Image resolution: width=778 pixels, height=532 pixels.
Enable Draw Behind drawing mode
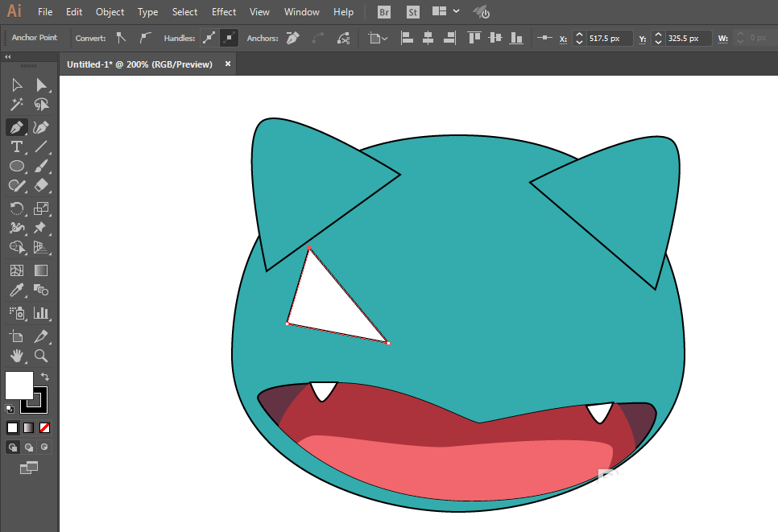click(29, 447)
